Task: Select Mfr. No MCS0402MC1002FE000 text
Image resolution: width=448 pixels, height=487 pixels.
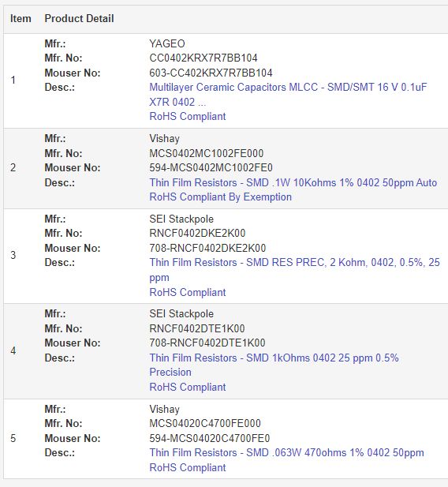Action: point(207,153)
